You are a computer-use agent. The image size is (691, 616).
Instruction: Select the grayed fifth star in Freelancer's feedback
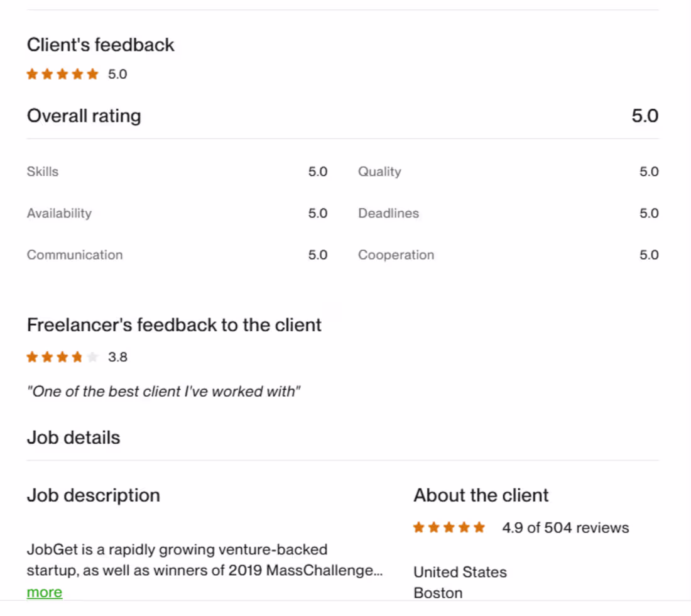coord(93,356)
